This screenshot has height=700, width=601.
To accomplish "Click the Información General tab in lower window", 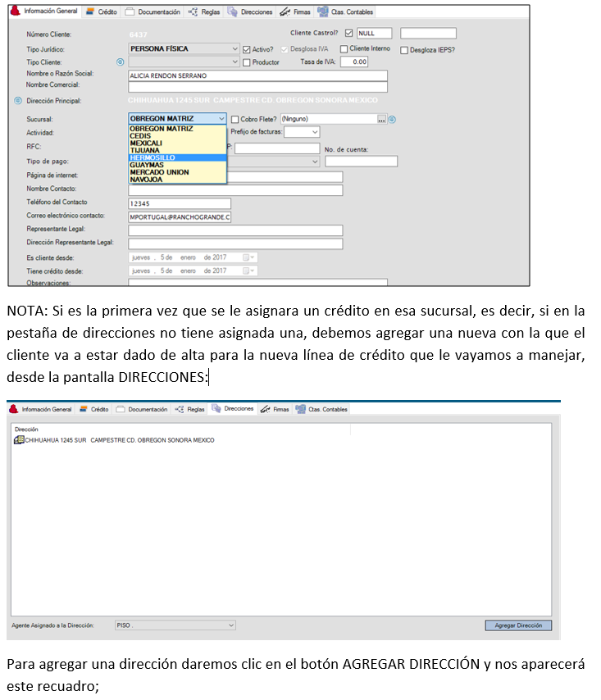I will pos(41,409).
